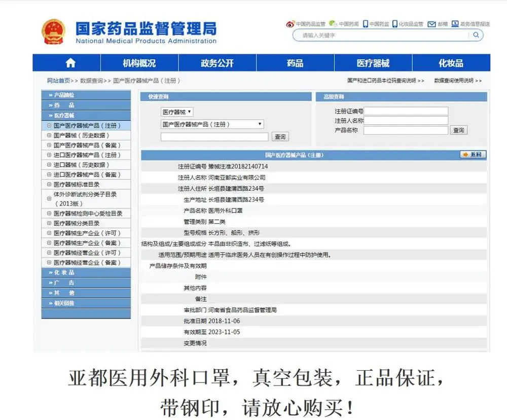Screen dimensions: 507x420
Task: Open the mobile 中国药监 icon link
Action: point(376,24)
